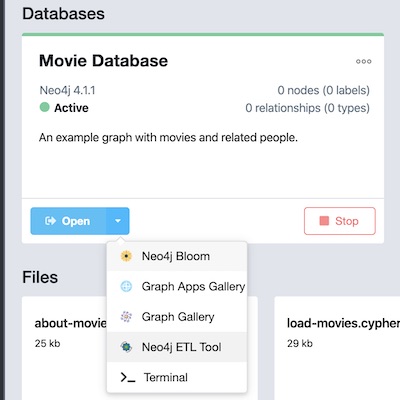The height and width of the screenshot is (400, 400).
Task: Click the Graph Apps Gallery globe icon
Action: click(126, 286)
